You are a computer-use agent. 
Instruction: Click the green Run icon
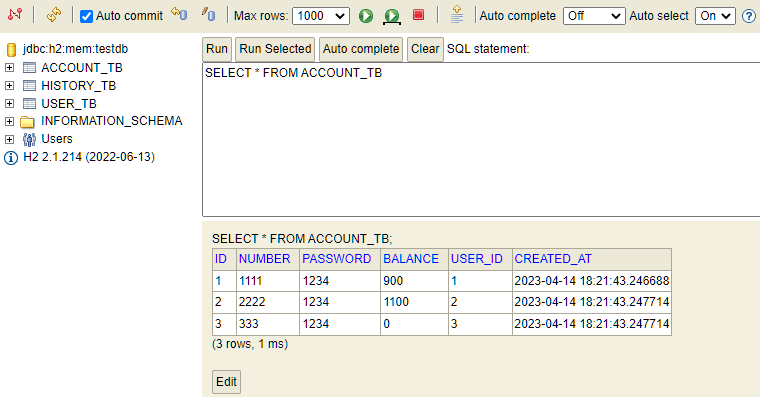[x=366, y=16]
